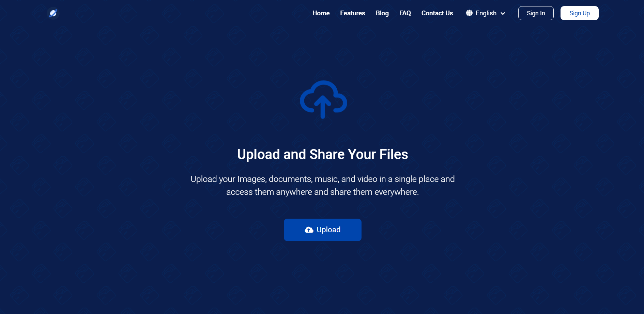Go to Contact Us

(x=437, y=13)
